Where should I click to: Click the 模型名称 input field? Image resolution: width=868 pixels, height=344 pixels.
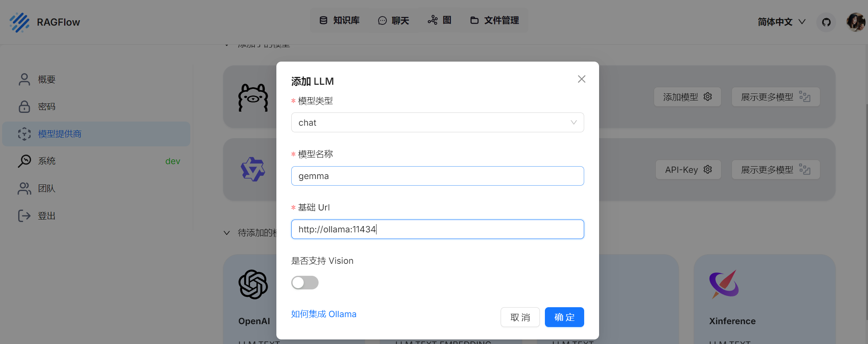[x=437, y=176]
